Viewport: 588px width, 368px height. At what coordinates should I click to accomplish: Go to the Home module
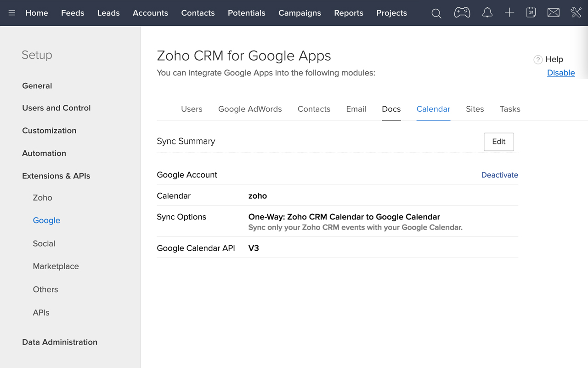click(x=37, y=13)
